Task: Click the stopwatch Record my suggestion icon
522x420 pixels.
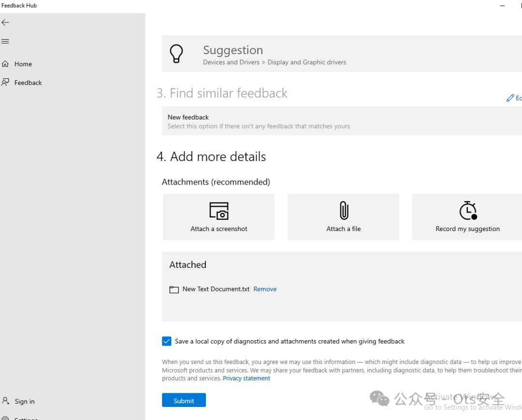Action: (x=468, y=211)
